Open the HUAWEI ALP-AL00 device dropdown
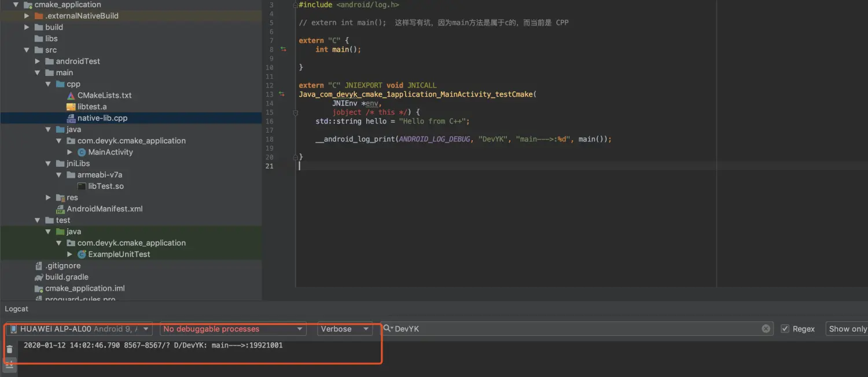 click(x=80, y=329)
